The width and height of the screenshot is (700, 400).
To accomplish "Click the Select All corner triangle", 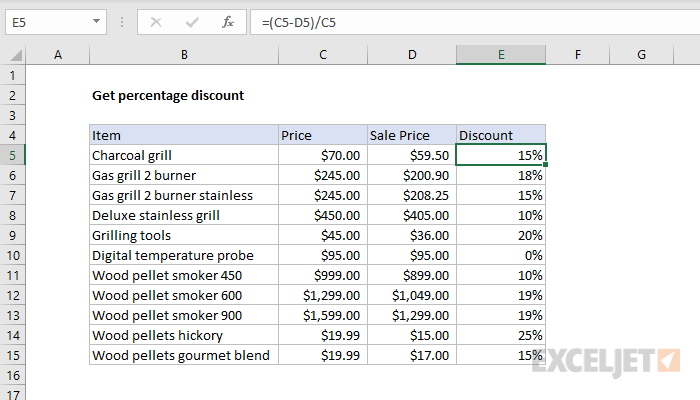I will (13, 55).
